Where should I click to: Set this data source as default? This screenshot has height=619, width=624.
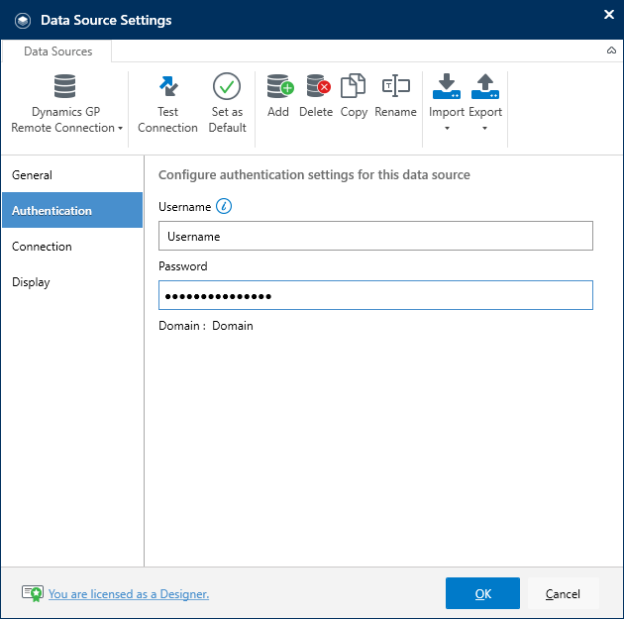click(227, 104)
